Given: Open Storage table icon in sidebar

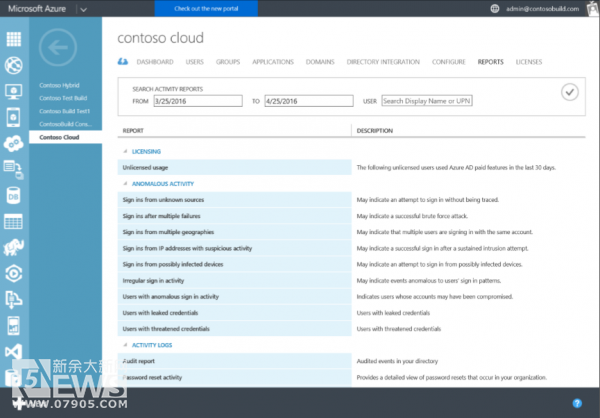Looking at the screenshot, I should [13, 221].
